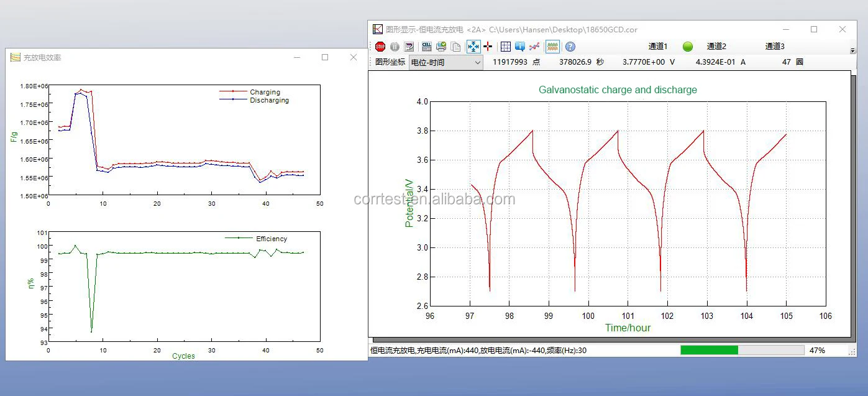Image resolution: width=868 pixels, height=396 pixels.
Task: Open the 电位-时间 graph coordinate dropdown
Action: click(x=445, y=62)
